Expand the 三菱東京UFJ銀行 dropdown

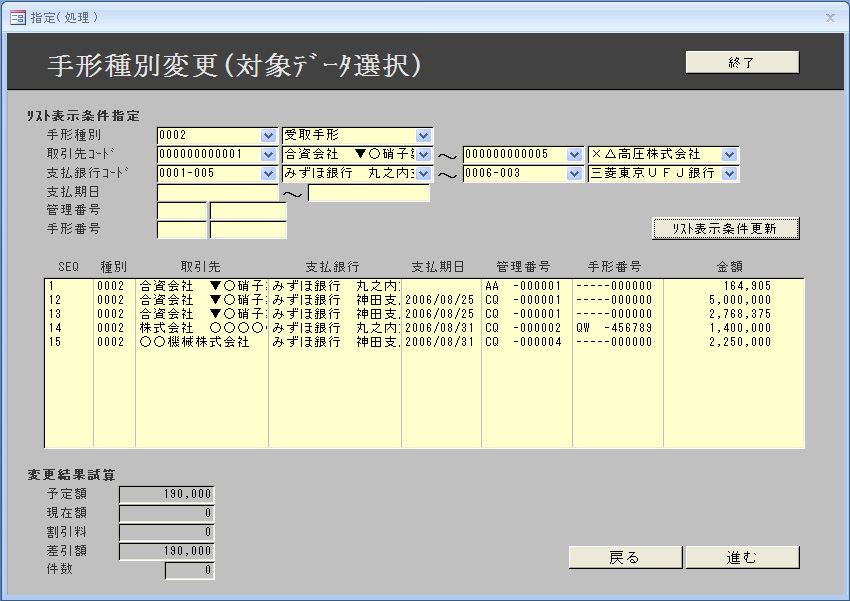(x=729, y=174)
